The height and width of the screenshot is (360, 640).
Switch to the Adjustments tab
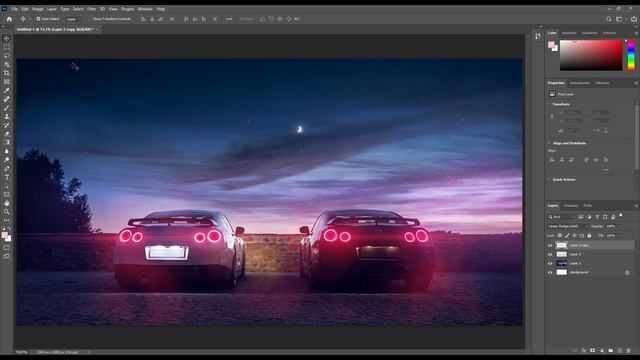[x=580, y=83]
